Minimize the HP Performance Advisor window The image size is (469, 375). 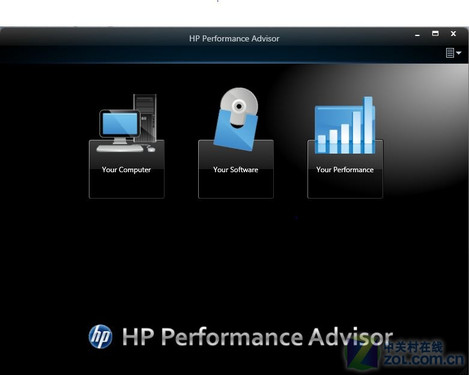click(417, 35)
